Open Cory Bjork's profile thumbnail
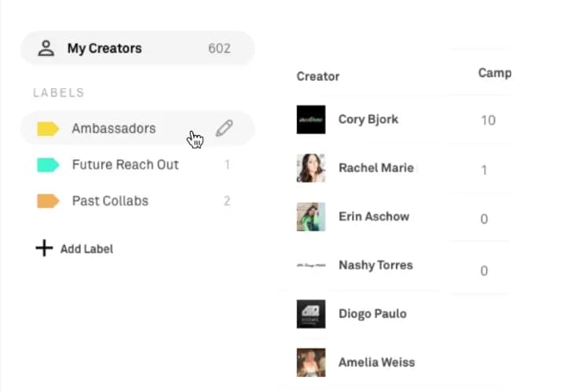This screenshot has height=392, width=564. pos(311,119)
